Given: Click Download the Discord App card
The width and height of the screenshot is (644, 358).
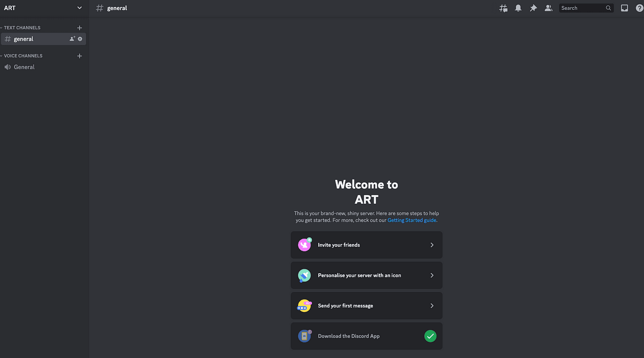Looking at the screenshot, I should click(x=367, y=336).
